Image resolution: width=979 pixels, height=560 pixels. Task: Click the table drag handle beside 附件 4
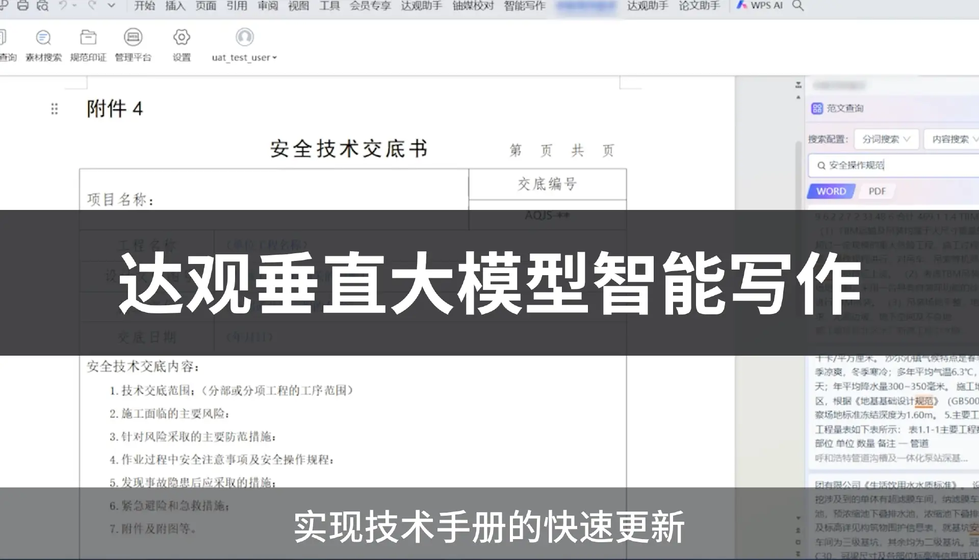click(x=55, y=109)
